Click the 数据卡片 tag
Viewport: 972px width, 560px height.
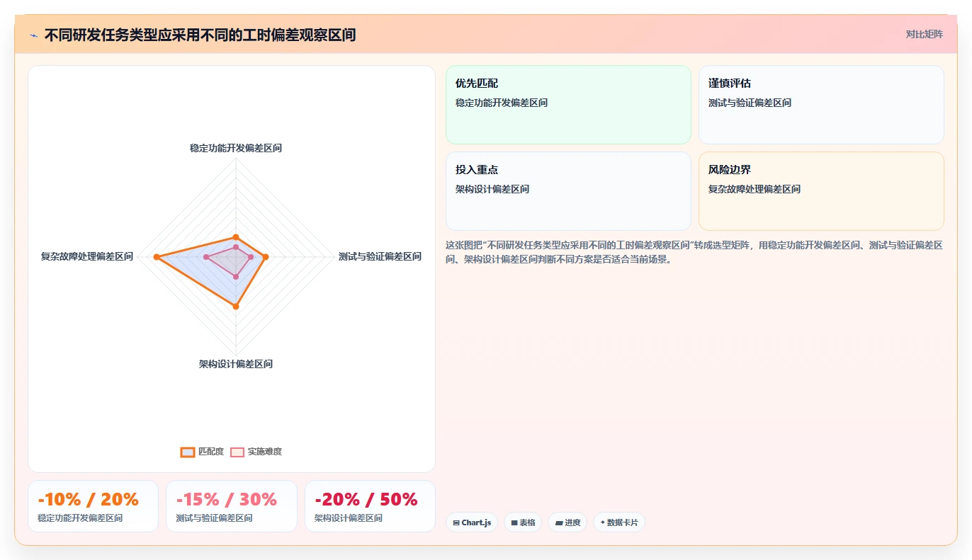619,522
